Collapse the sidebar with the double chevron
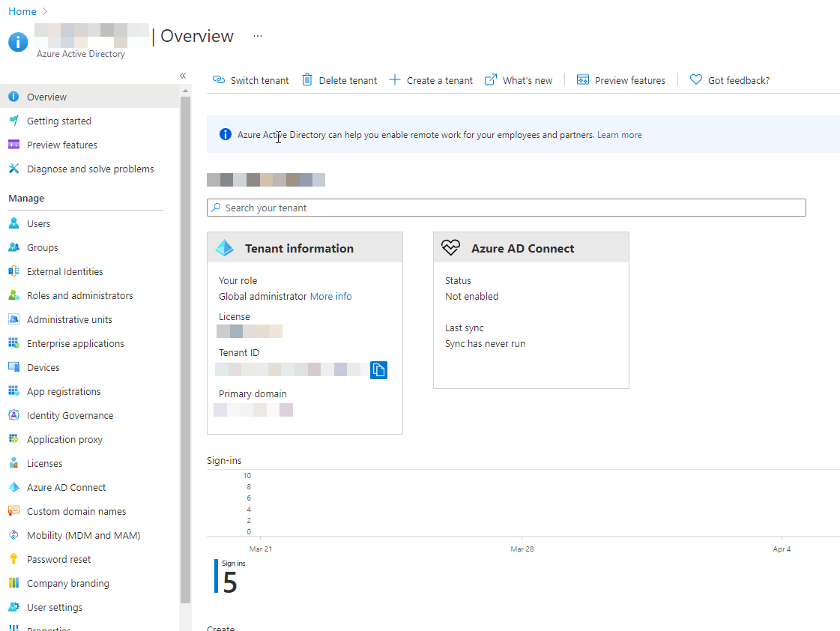Screen dimensions: 840x631 click(x=183, y=76)
